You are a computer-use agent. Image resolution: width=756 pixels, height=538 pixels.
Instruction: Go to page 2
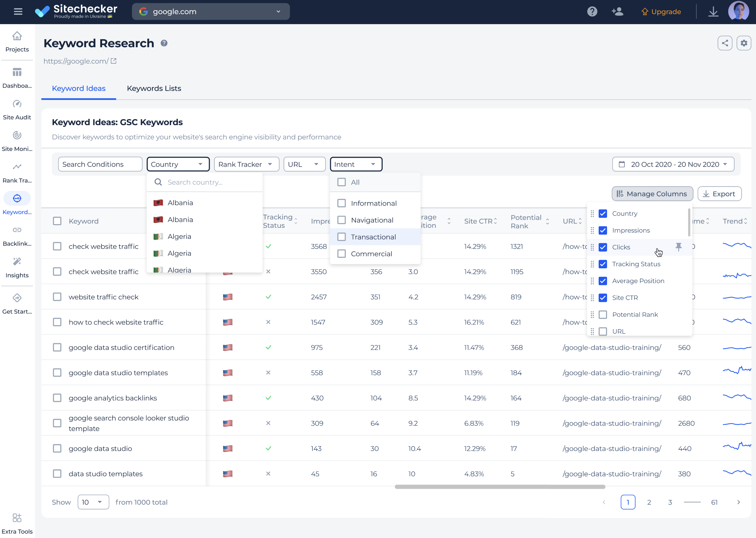(x=649, y=502)
